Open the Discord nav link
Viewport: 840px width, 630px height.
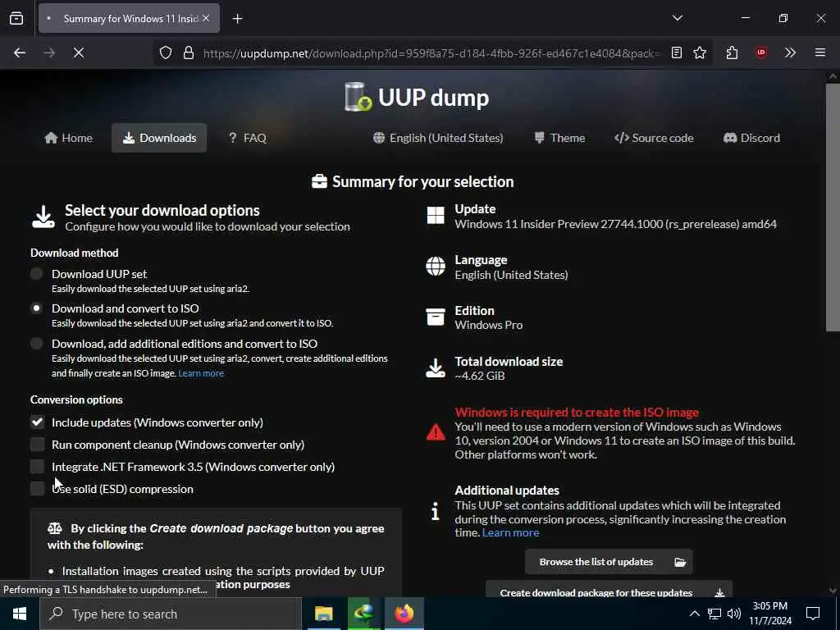751,138
